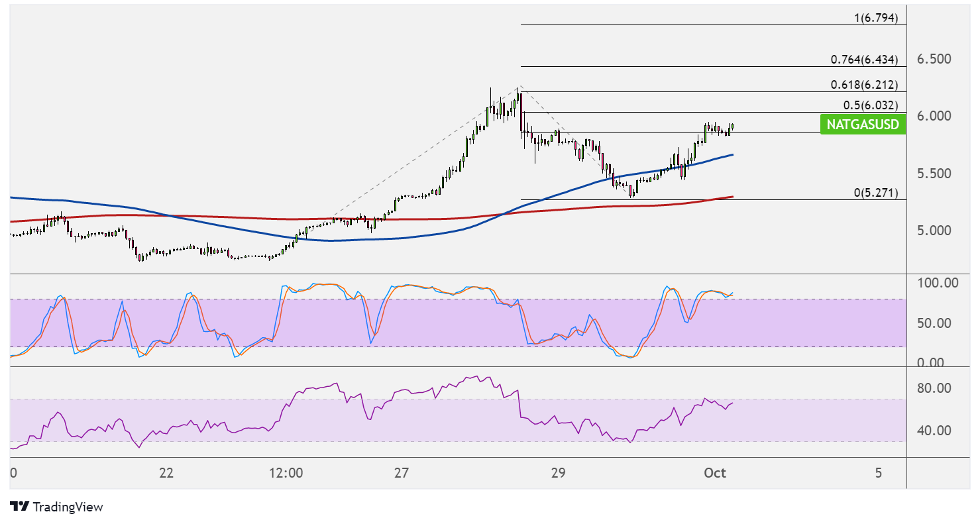This screenshot has height=524, width=980.
Task: Click the 5.000 price axis value
Action: [933, 231]
